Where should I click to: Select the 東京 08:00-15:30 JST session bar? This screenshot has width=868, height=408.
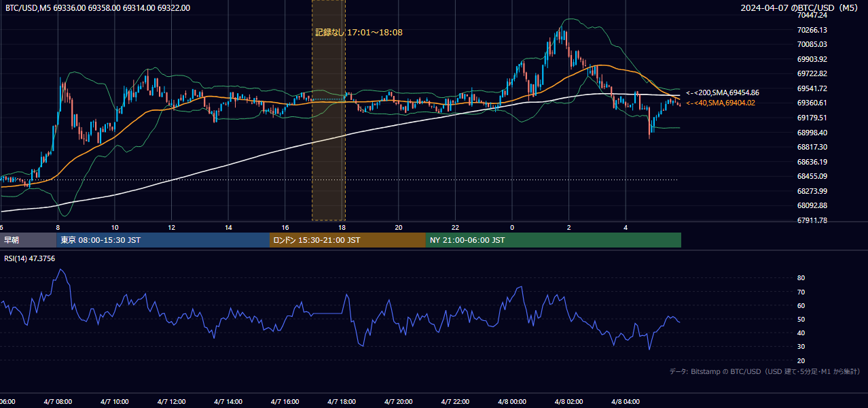163,240
